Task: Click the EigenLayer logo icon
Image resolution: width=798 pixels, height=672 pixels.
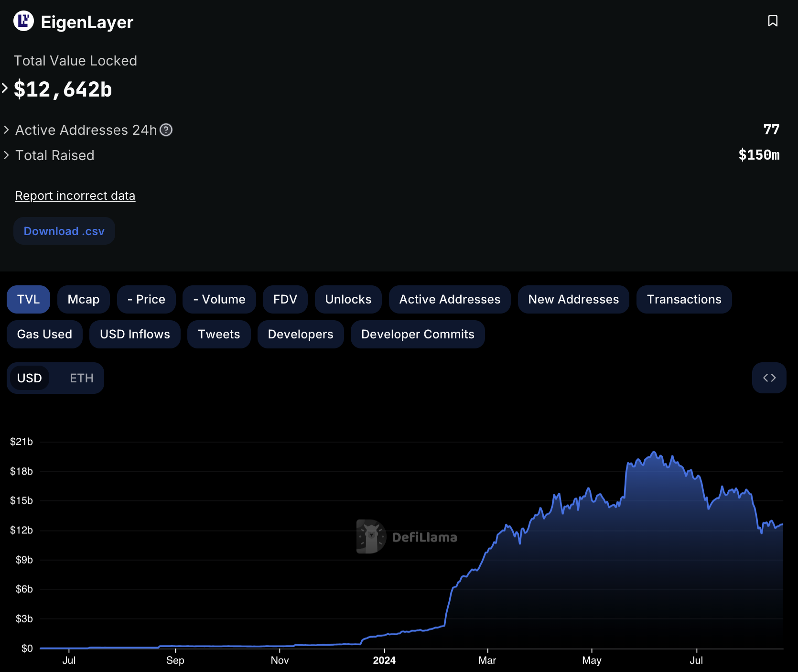Action: pos(23,21)
